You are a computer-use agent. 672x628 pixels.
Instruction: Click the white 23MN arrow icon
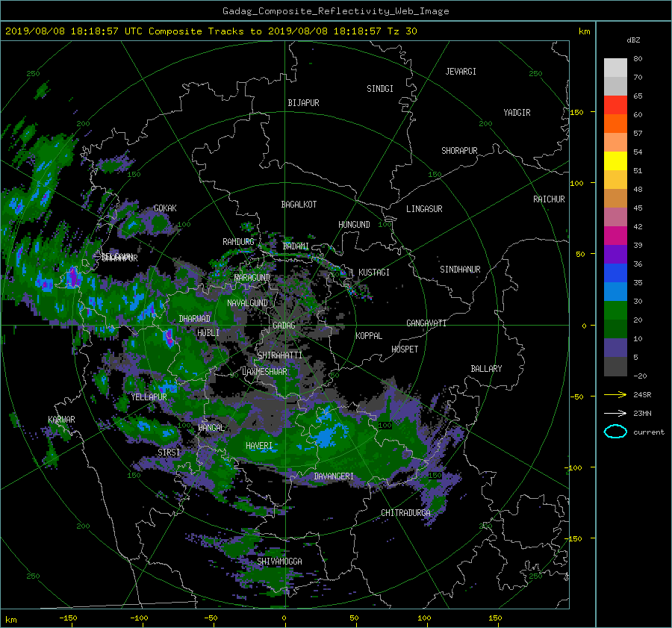click(615, 413)
